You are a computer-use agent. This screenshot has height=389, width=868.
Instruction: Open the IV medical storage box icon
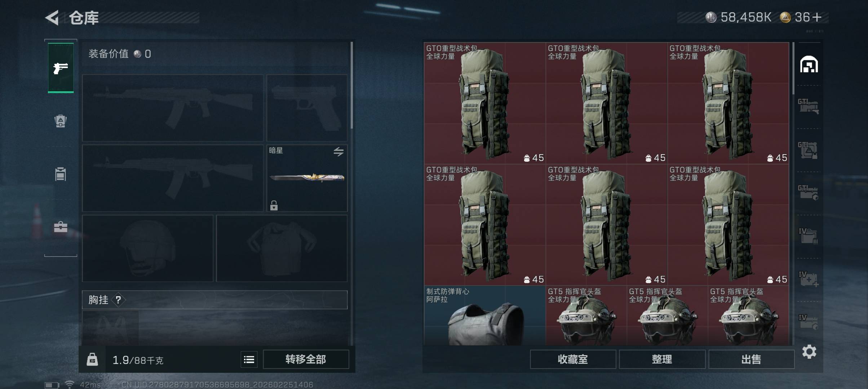(x=809, y=280)
